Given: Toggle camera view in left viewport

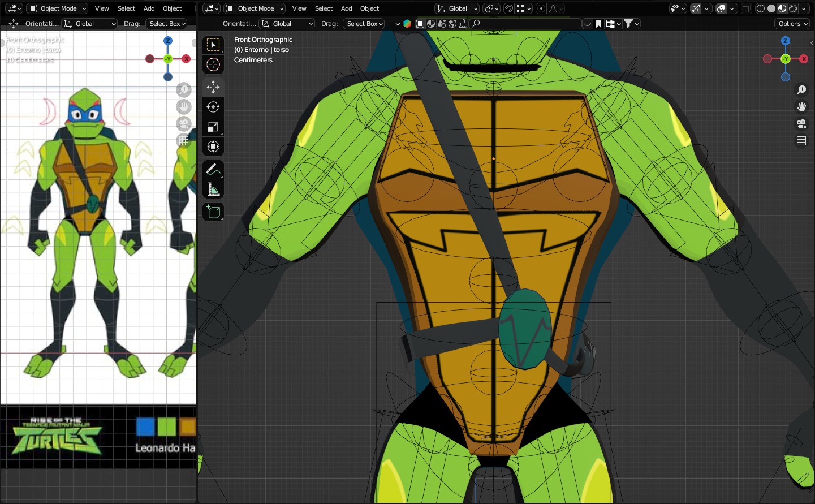Looking at the screenshot, I should [x=184, y=124].
